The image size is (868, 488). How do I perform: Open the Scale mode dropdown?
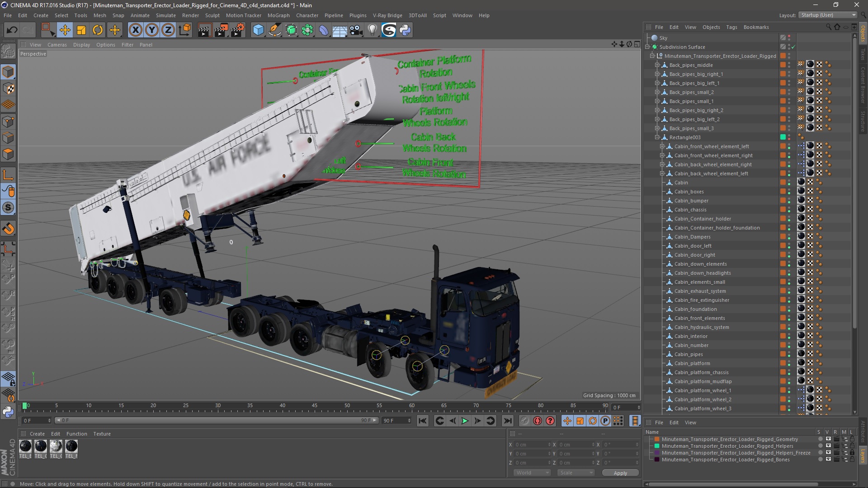(576, 473)
